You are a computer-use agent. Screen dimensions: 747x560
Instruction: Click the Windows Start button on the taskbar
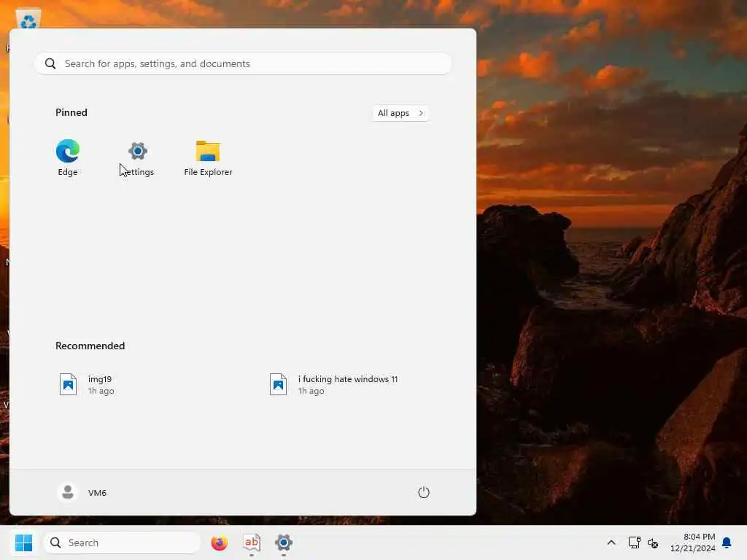pyautogui.click(x=23, y=542)
